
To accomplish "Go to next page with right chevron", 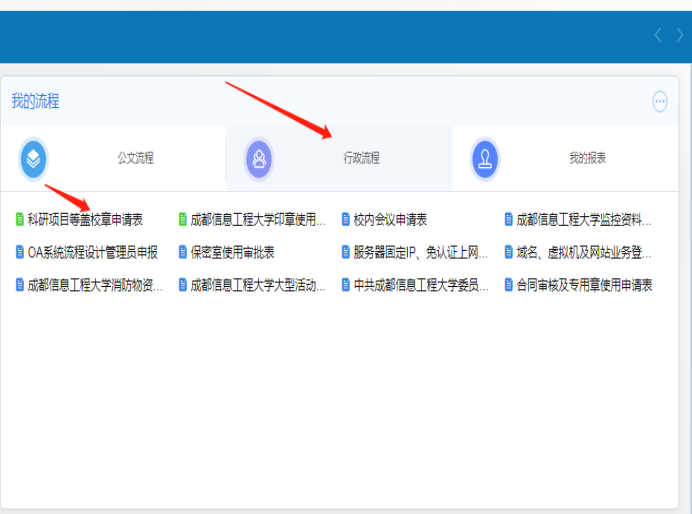I will pos(678,36).
